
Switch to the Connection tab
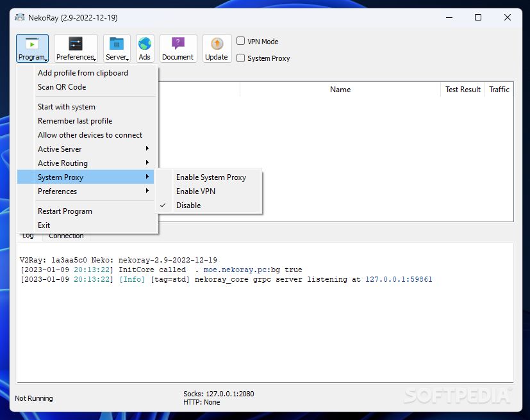click(x=67, y=236)
